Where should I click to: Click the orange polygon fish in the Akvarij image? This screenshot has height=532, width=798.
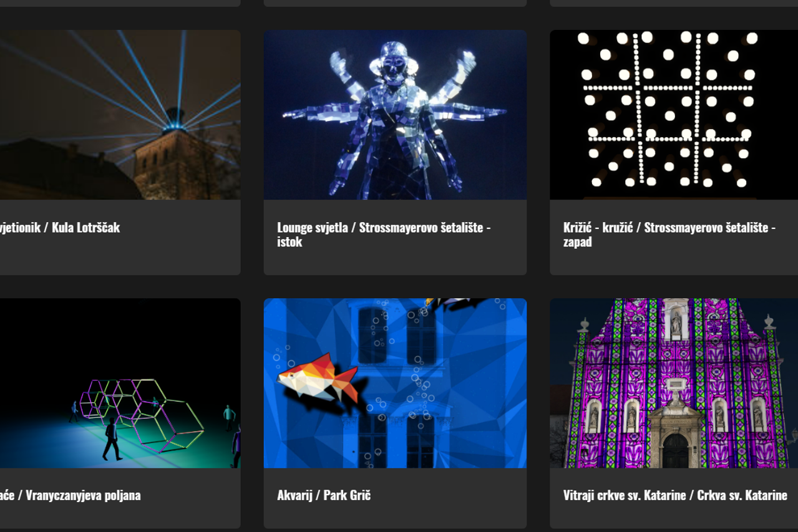coord(318,377)
